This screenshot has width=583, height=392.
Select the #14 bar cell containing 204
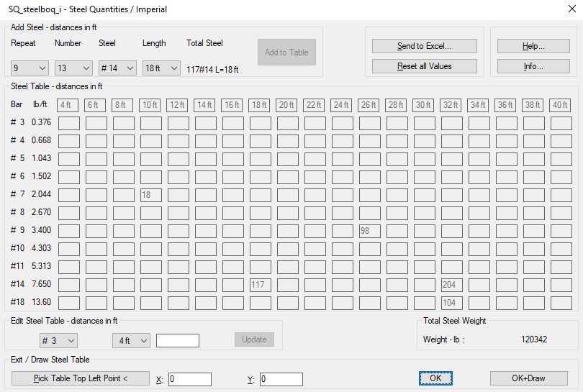451,285
